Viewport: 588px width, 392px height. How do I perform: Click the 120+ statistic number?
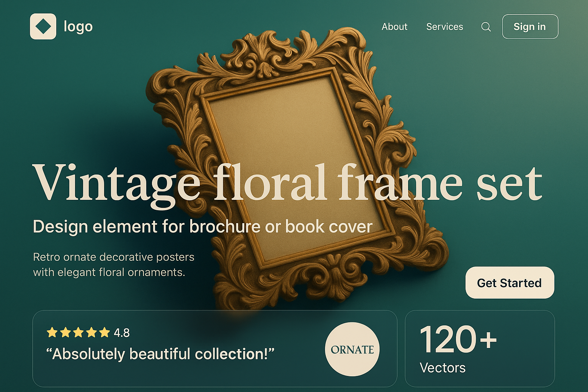[458, 340]
